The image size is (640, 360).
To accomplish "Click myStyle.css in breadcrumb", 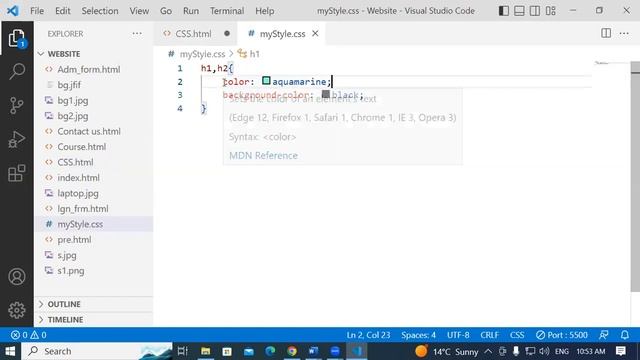I will pyautogui.click(x=202, y=54).
